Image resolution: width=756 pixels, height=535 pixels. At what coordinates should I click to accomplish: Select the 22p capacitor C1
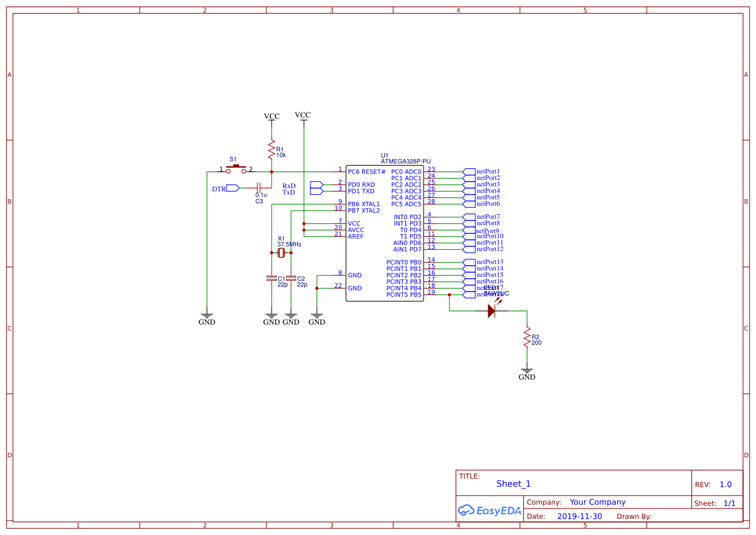pyautogui.click(x=272, y=278)
